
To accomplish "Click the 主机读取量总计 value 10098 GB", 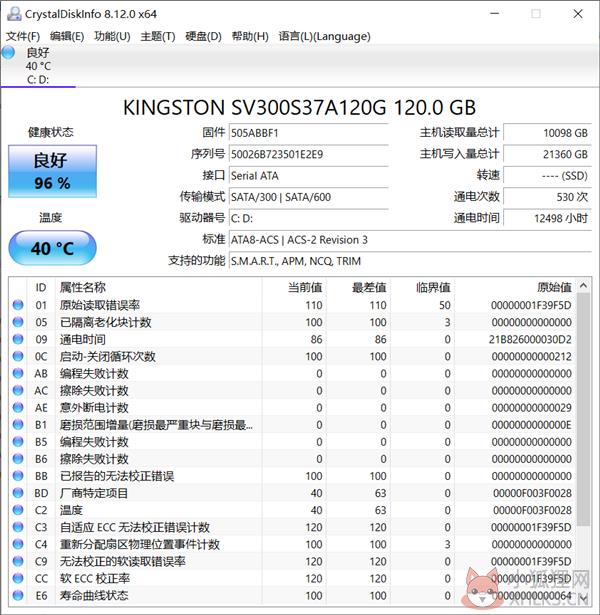I will tap(547, 133).
